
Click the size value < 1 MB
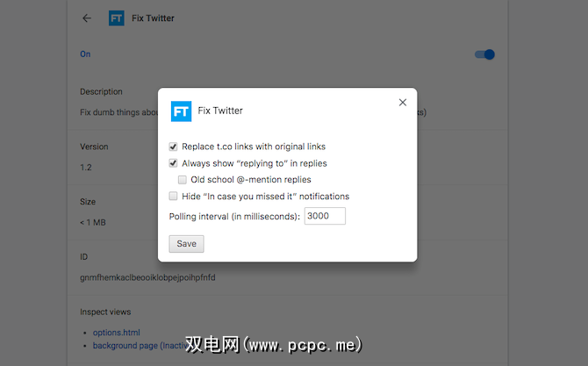point(93,222)
